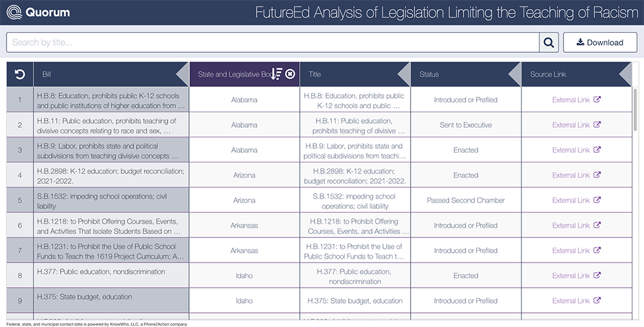Screen dimensions: 644x327
Task: Reset table with the refresh icon
Action: pos(20,74)
